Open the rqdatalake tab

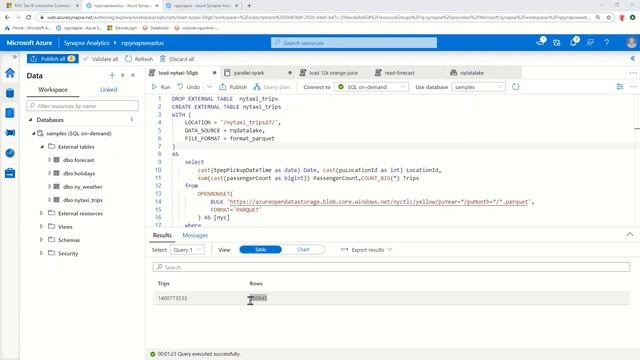472,73
